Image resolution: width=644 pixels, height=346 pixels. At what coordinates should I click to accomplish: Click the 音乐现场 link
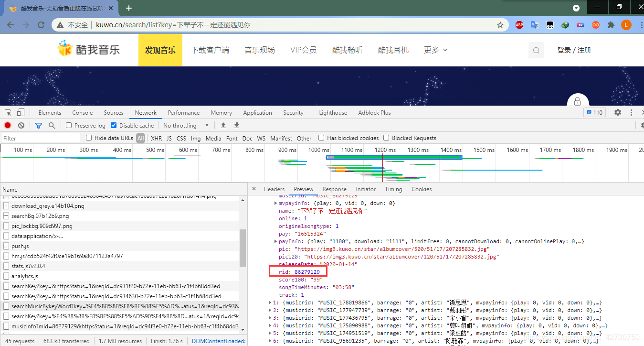coord(260,50)
